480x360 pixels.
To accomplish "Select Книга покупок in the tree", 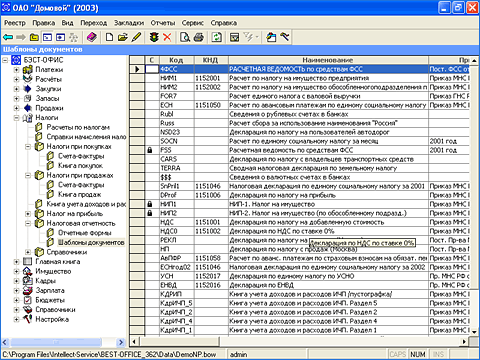I will (80, 166).
